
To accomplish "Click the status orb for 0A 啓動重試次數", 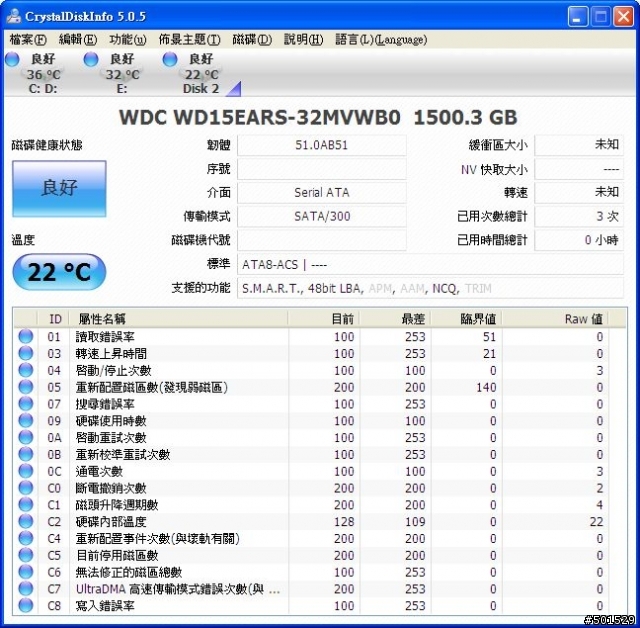I will (x=25, y=437).
